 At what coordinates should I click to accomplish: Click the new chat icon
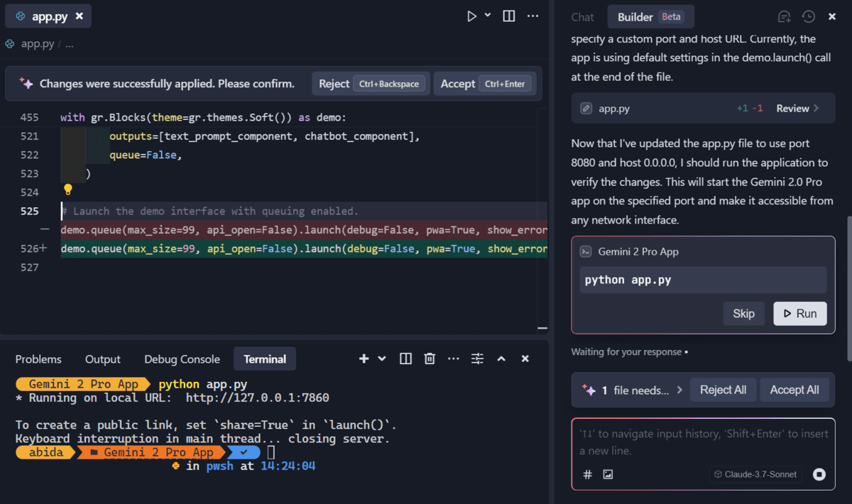coord(784,17)
